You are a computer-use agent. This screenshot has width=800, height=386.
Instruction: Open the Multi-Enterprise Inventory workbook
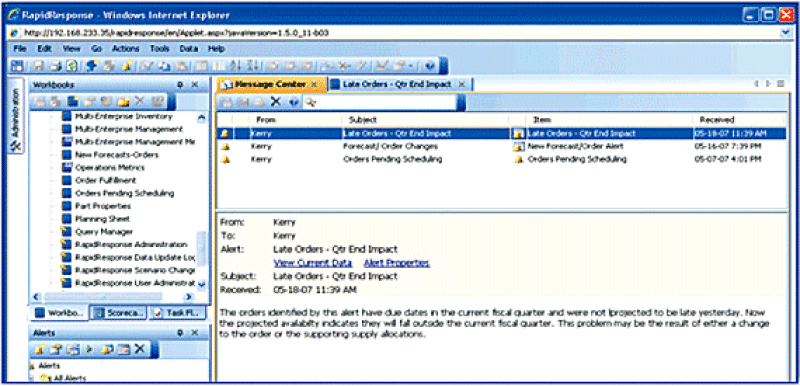tap(118, 116)
